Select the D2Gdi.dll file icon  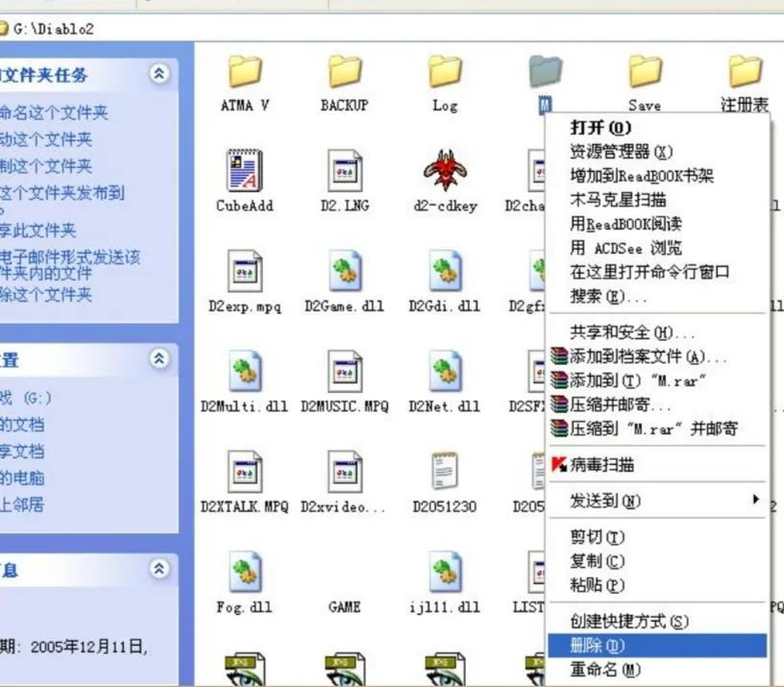445,271
